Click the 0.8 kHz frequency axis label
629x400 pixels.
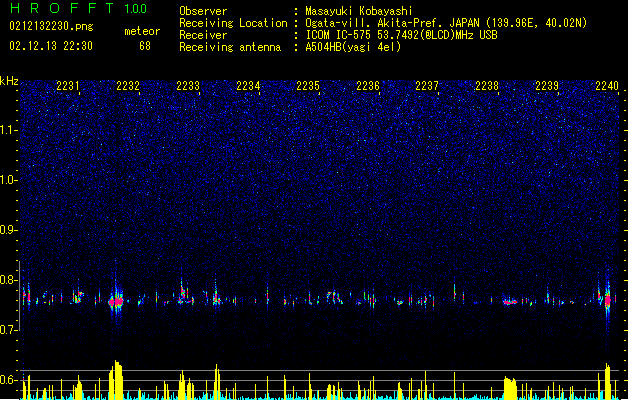[x=9, y=280]
